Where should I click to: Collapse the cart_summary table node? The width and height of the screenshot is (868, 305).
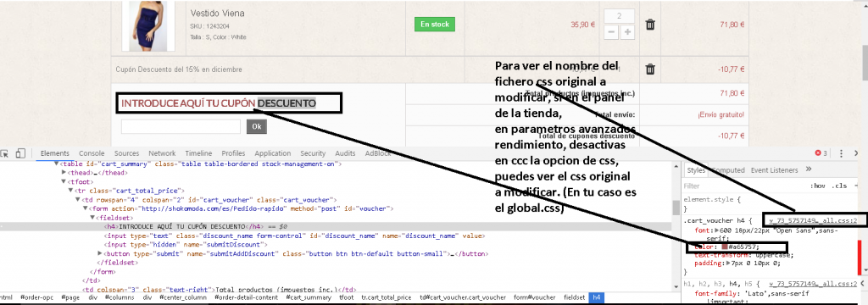point(56,164)
